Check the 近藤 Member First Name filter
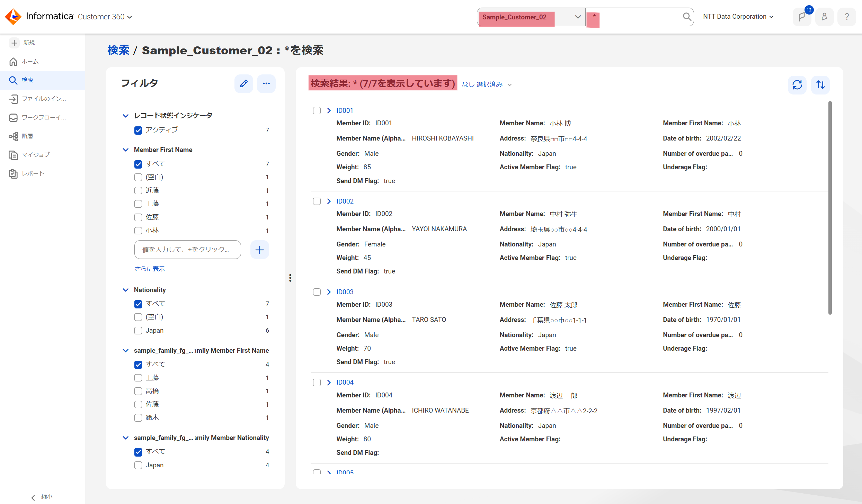862x504 pixels. click(x=138, y=190)
